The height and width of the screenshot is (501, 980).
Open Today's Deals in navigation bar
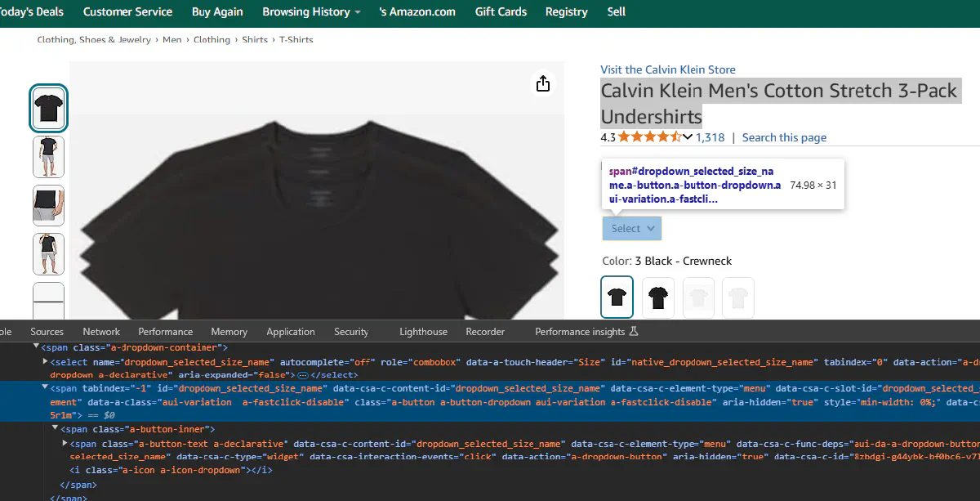tap(31, 11)
